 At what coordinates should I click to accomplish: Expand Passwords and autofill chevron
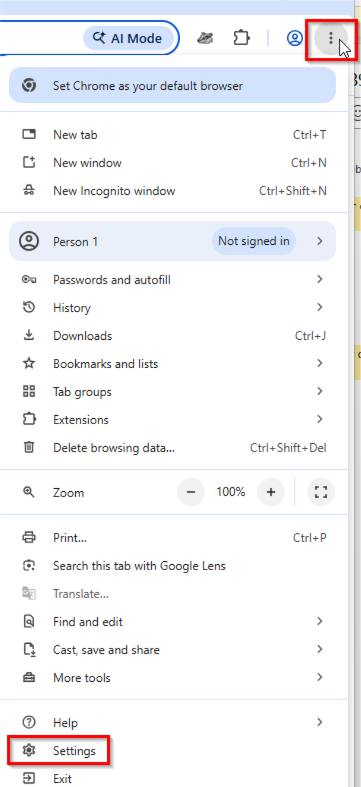pos(320,280)
